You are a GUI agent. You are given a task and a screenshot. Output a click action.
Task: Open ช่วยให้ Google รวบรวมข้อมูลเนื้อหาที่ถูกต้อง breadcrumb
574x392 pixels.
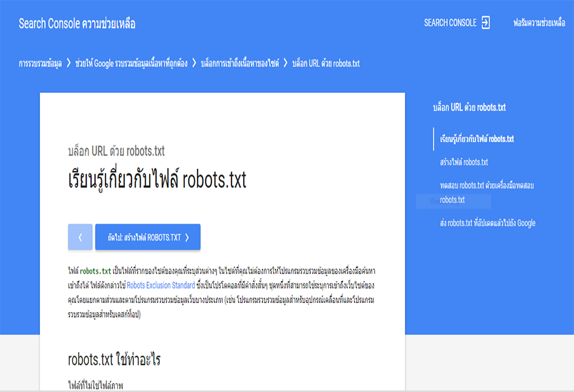click(x=132, y=64)
